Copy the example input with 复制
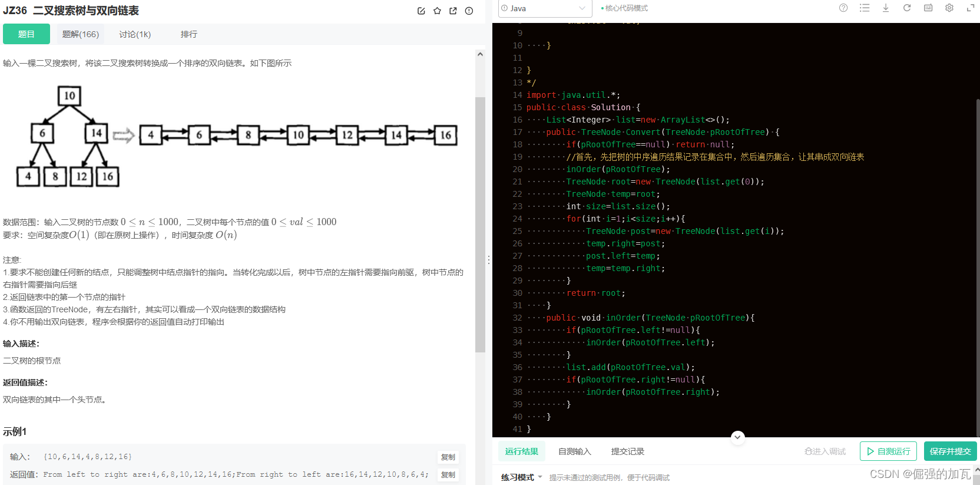980x485 pixels. (448, 457)
